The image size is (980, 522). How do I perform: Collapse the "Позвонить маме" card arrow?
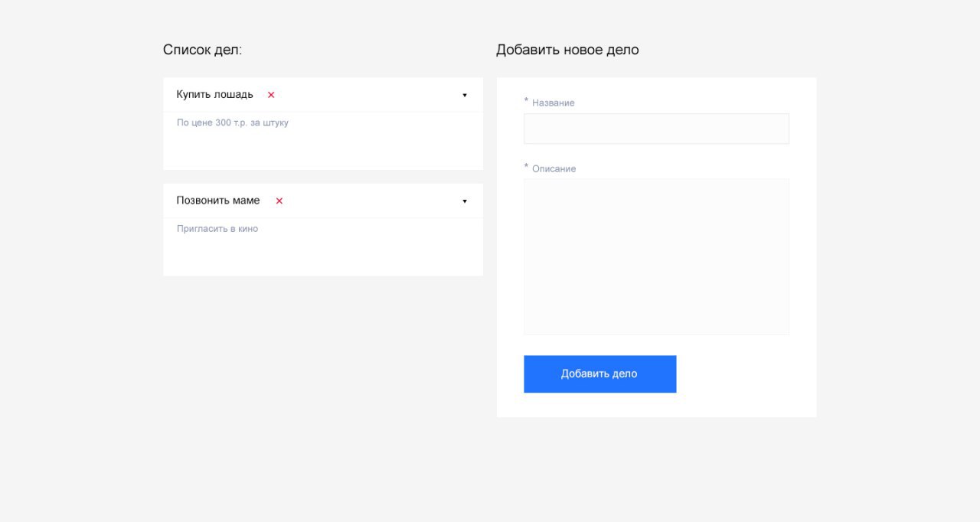pos(465,201)
